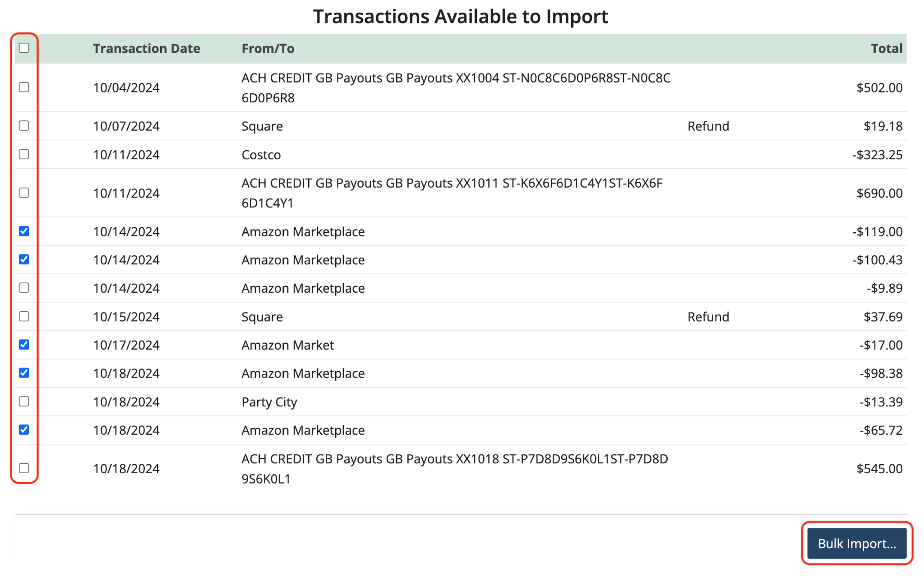Check the 10/15/2024 Square refund checkbox
Image resolution: width=924 pixels, height=576 pixels.
point(24,316)
